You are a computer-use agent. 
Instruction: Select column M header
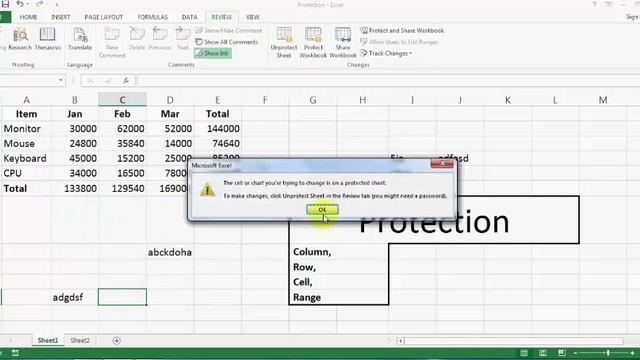(603, 100)
